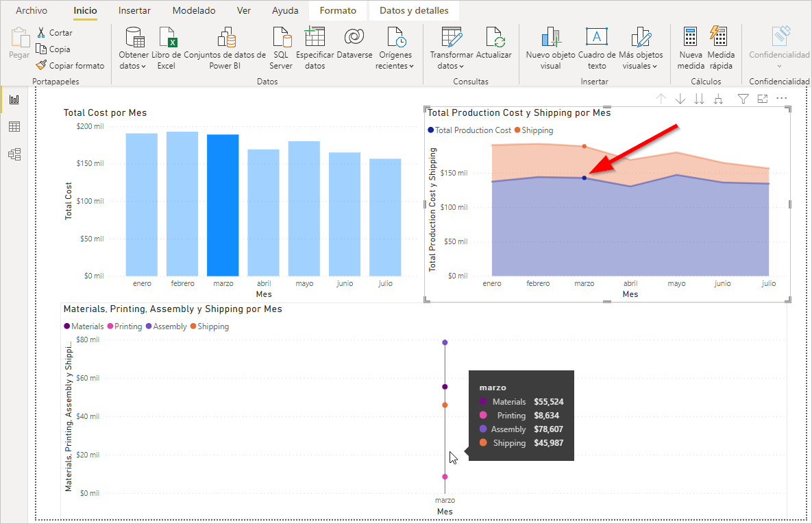Switch to Model view in sidebar

coord(14,154)
